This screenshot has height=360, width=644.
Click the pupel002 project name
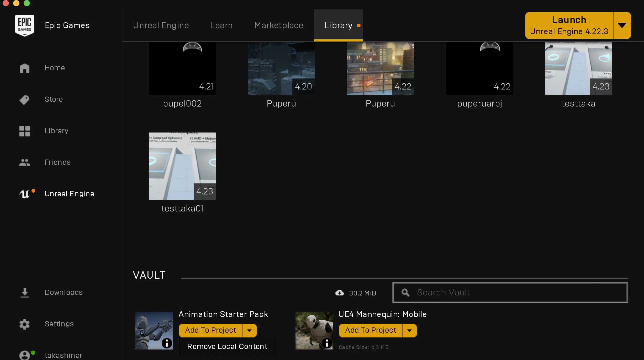(182, 104)
